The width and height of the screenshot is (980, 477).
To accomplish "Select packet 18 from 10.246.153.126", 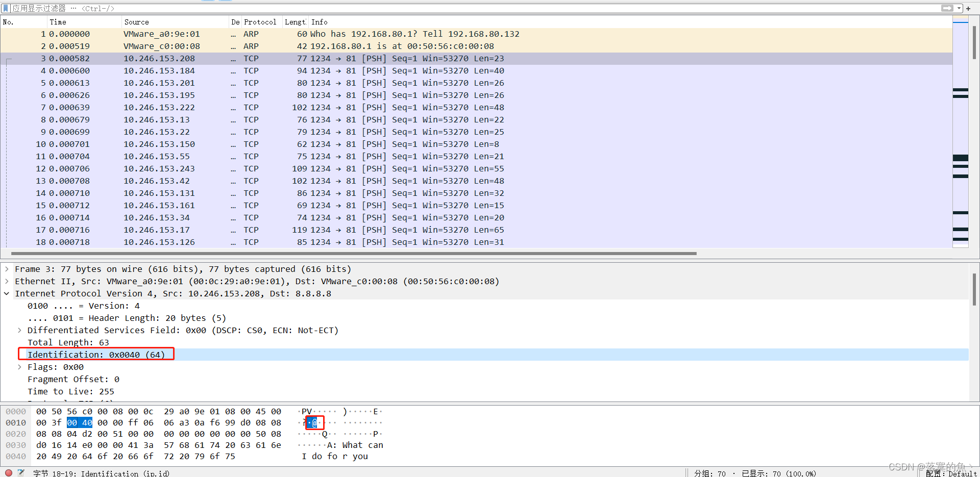I will pos(476,242).
